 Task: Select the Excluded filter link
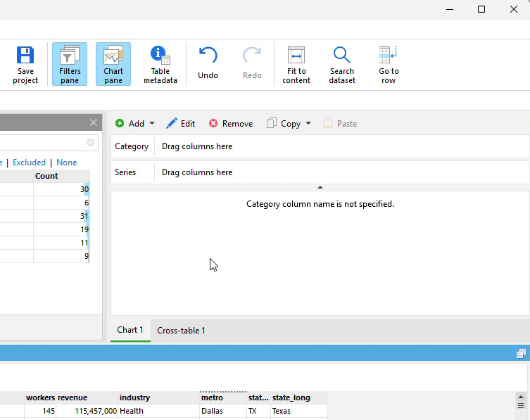pos(29,163)
